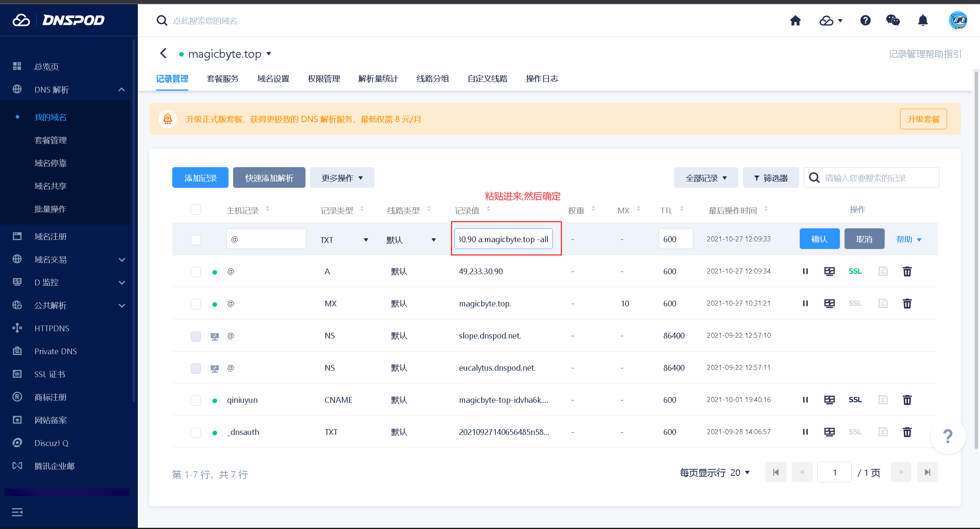Check the editing TXT record row checkbox
980x529 pixels.
[196, 240]
